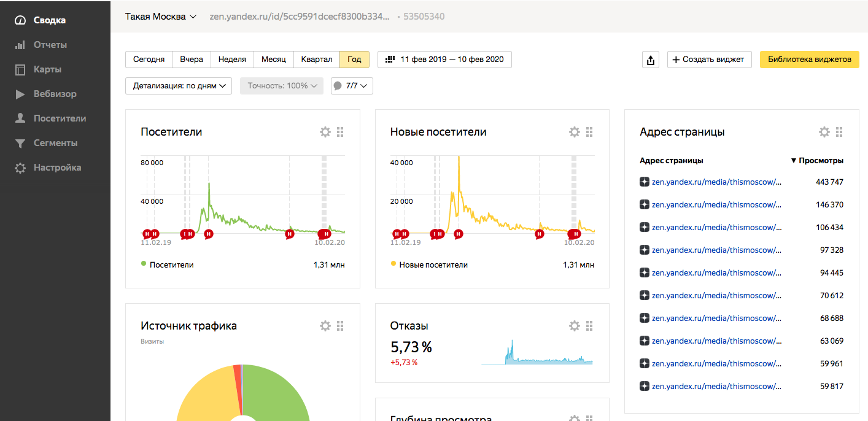Viewport: 868px width, 421px height.
Task: Click the export/share icon button
Action: point(651,60)
